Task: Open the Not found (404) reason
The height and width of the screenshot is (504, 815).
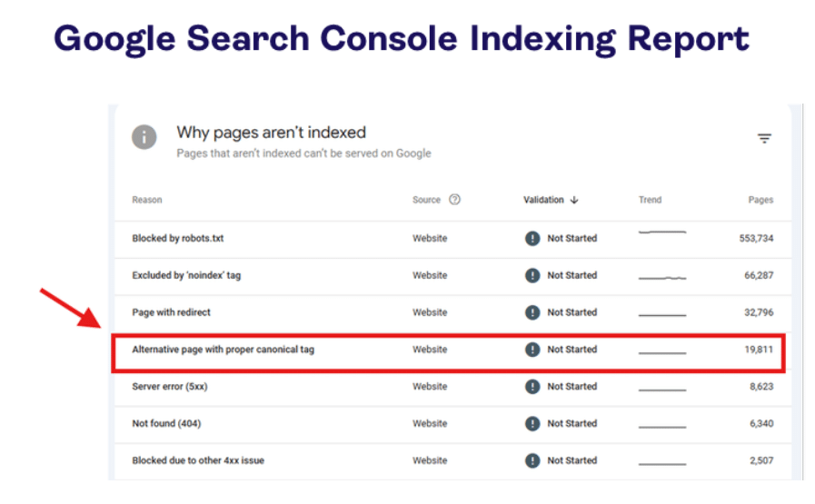Action: tap(166, 423)
